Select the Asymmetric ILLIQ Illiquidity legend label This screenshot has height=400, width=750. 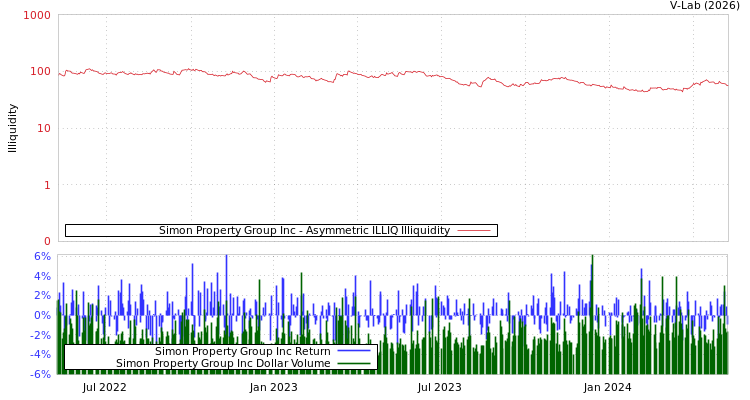304,231
